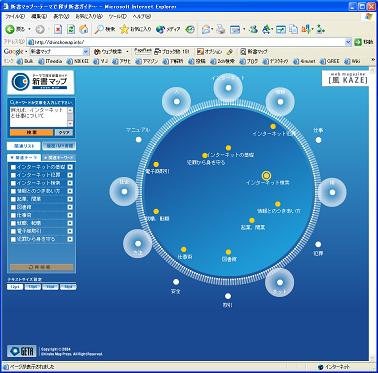The width and height of the screenshot is (378, 373).
Task: Open the ツール menu
Action: tap(117, 16)
